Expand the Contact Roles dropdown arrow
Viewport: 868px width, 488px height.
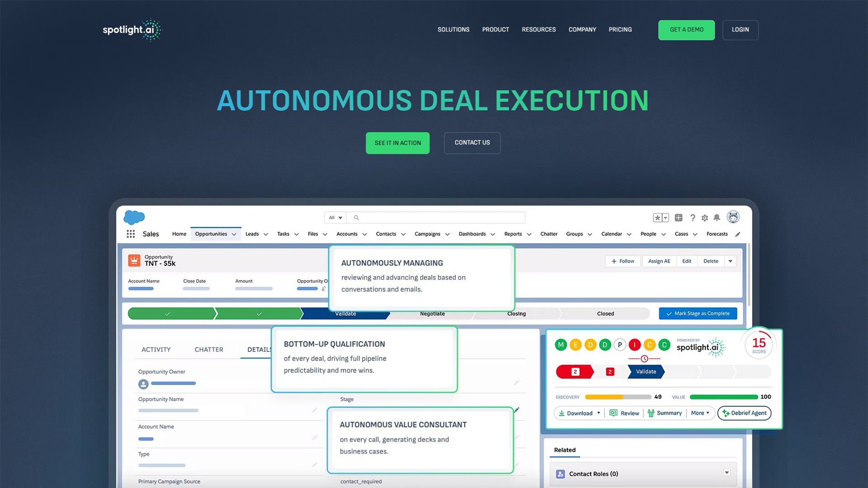tap(726, 473)
